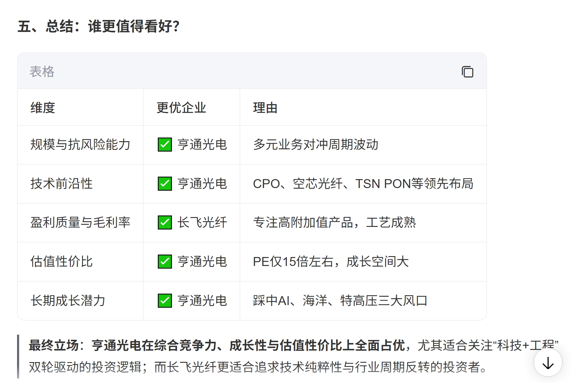
Task: Click the 更优企业 column header
Action: [x=181, y=108]
